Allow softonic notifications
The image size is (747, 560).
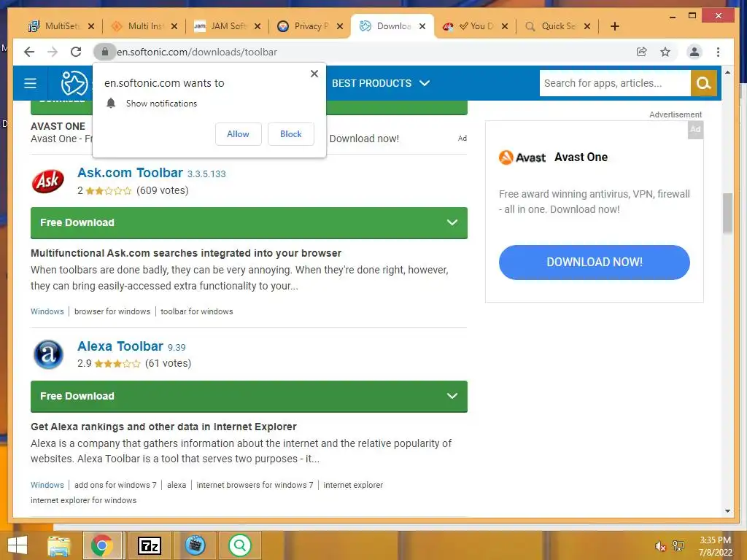click(239, 134)
